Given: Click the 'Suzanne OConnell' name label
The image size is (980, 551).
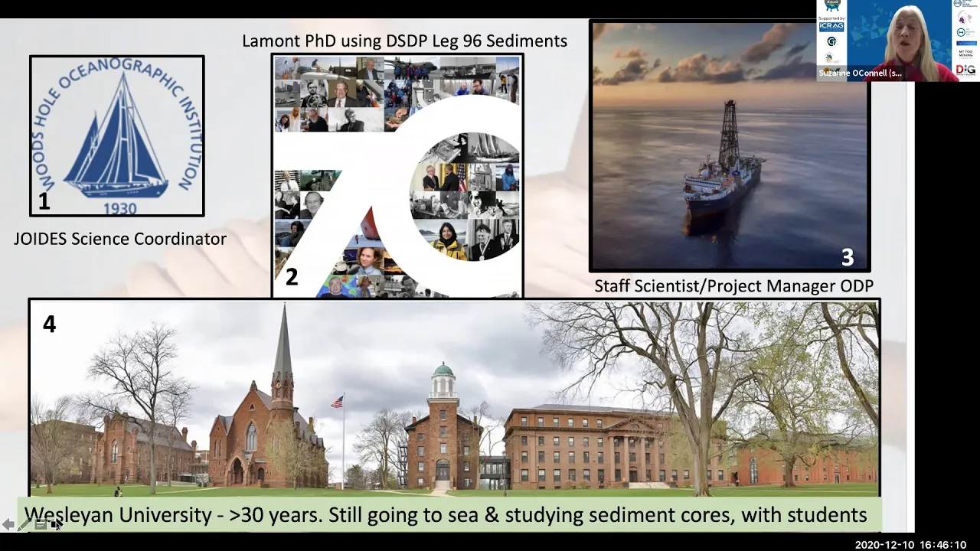Looking at the screenshot, I should coord(861,73).
